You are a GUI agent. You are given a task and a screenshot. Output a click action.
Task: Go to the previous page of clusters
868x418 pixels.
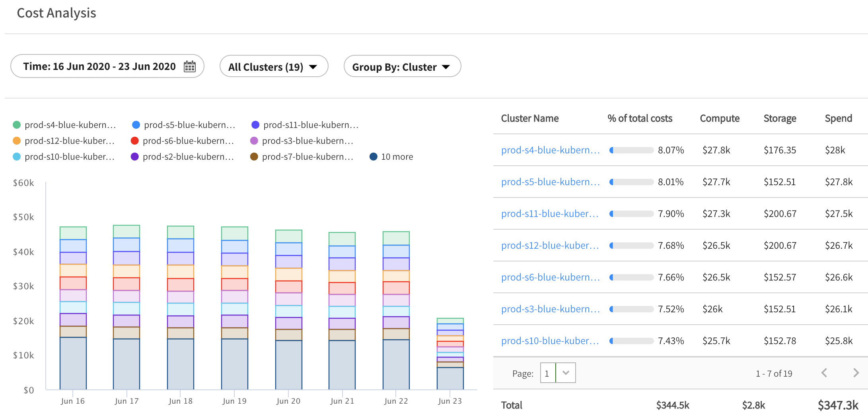pos(824,373)
